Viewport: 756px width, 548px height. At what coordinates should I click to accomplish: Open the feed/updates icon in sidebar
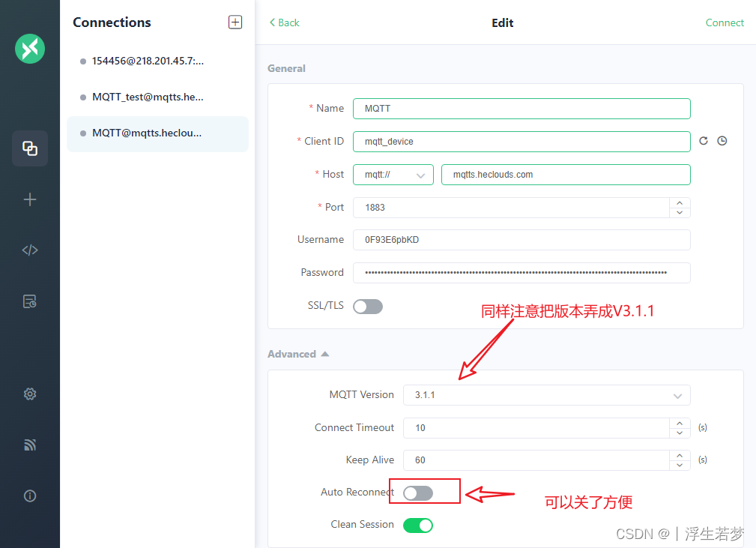tap(30, 445)
